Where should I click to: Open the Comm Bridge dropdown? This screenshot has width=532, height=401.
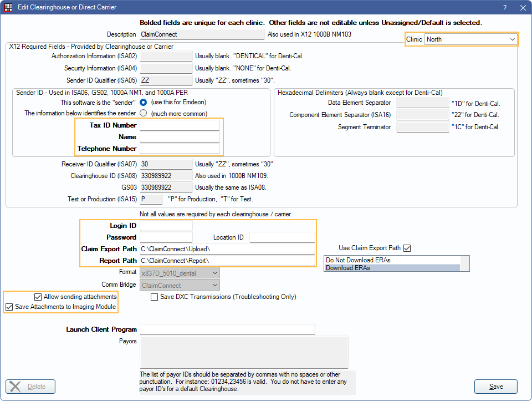coord(180,285)
